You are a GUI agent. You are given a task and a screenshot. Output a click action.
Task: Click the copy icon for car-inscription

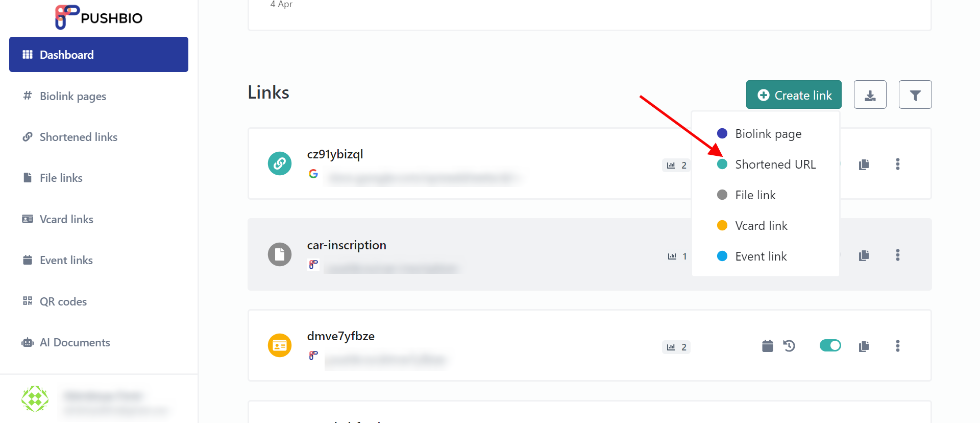pos(864,255)
